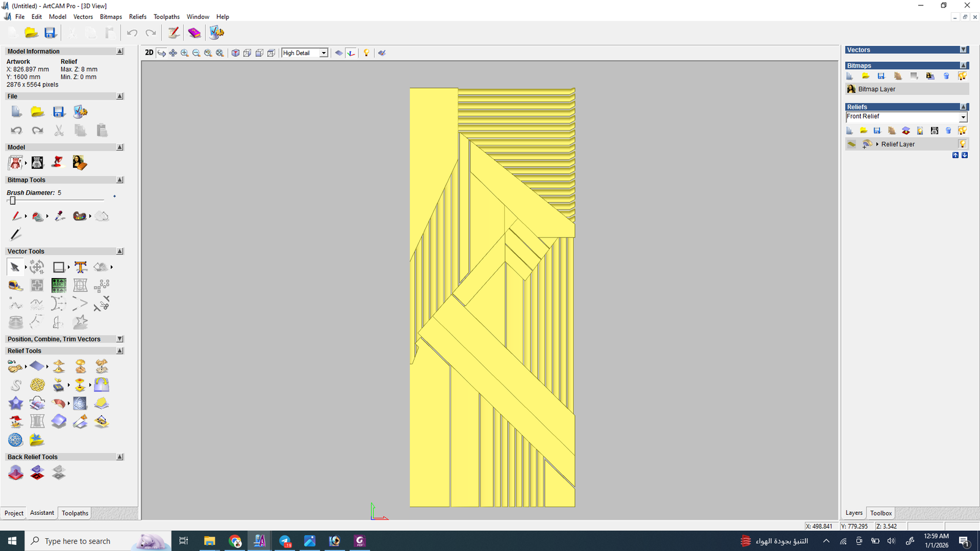This screenshot has width=980, height=551.
Task: Open the Toolpaths menu
Action: coord(166,17)
